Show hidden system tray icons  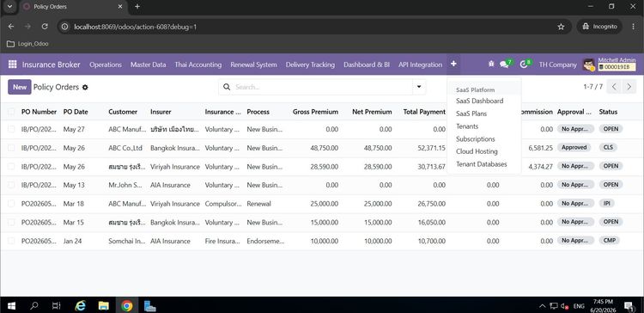tap(542, 306)
